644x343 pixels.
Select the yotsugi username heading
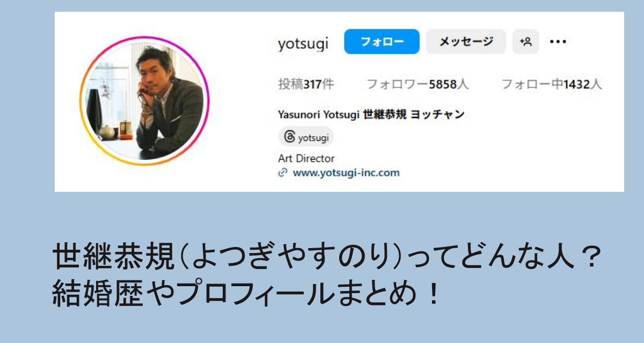(303, 43)
